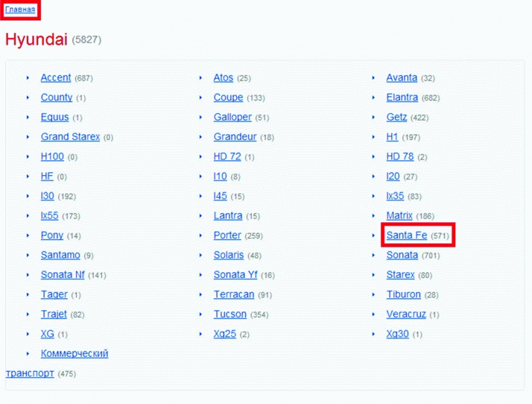Viewport: 532px width, 404px height.
Task: Open the Коммерческий транспорт category link
Action: (74, 353)
